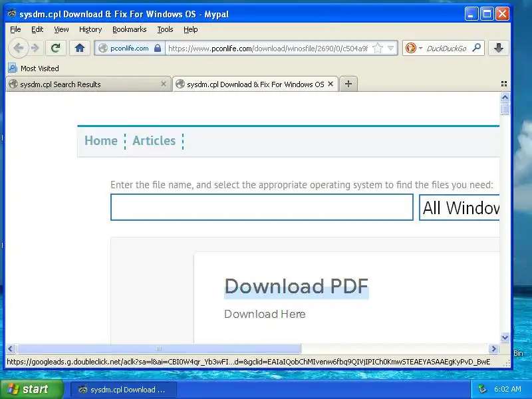
Task: Minimize the Mypal browser window
Action: point(471,14)
